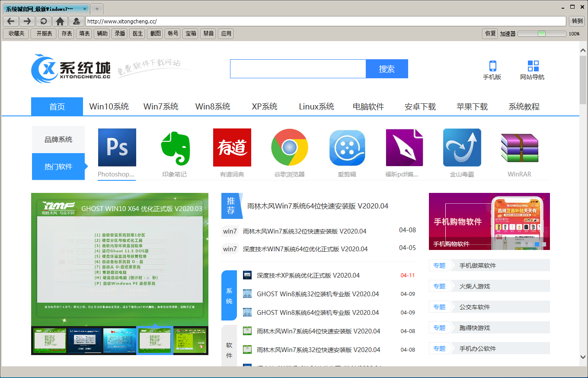Click the 辅助 toolbar button
Image resolution: width=588 pixels, height=378 pixels.
tap(102, 33)
